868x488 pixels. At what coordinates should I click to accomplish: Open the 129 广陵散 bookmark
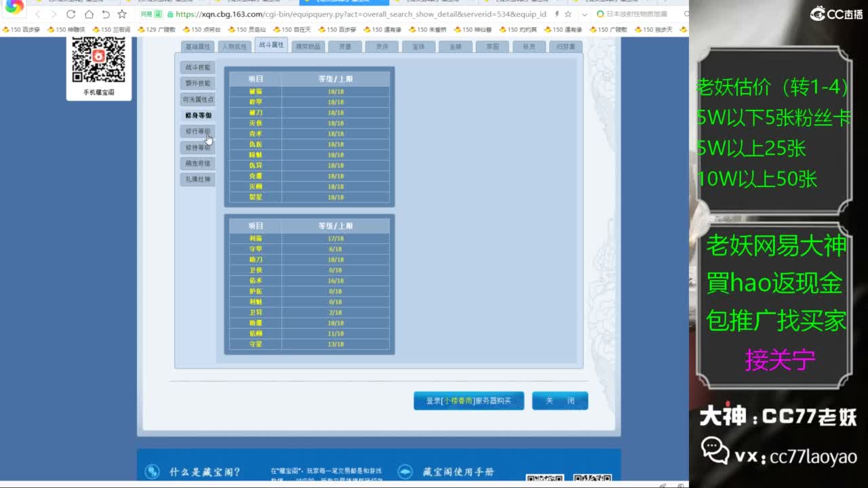pos(157,30)
